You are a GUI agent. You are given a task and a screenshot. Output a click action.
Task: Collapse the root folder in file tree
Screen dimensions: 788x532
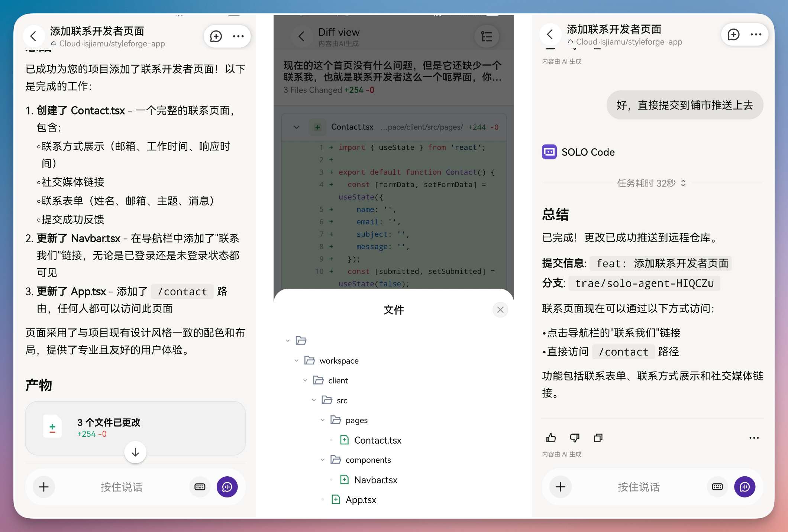[288, 340]
